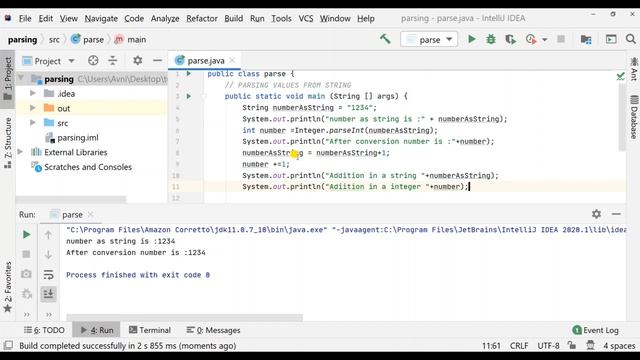Viewport: 640px width, 360px height.
Task: Open the VCS menu
Action: pyautogui.click(x=306, y=18)
